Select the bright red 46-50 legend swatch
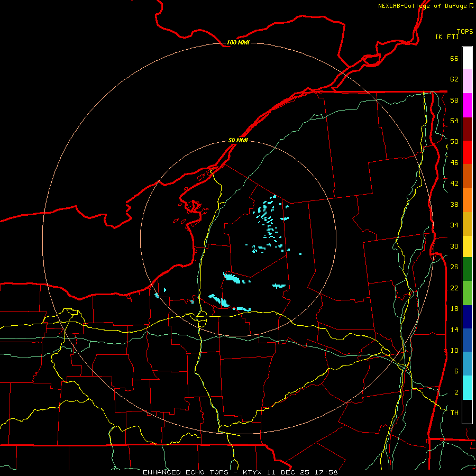 pyautogui.click(x=467, y=152)
